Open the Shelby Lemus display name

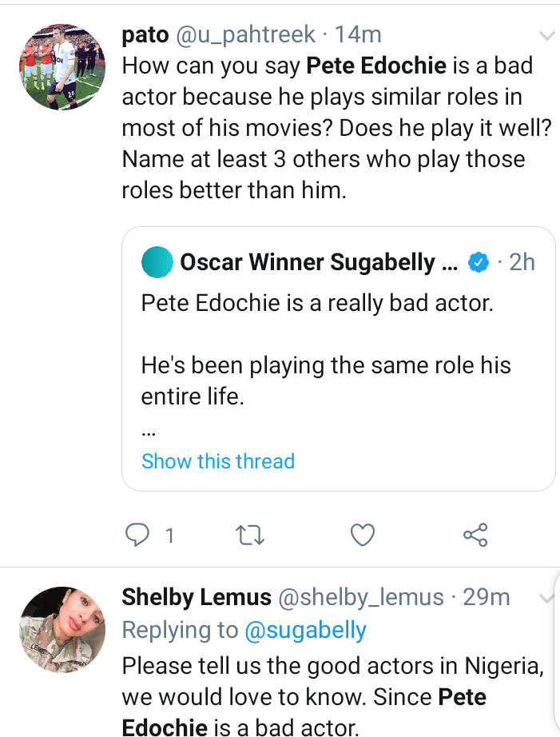pos(196,597)
